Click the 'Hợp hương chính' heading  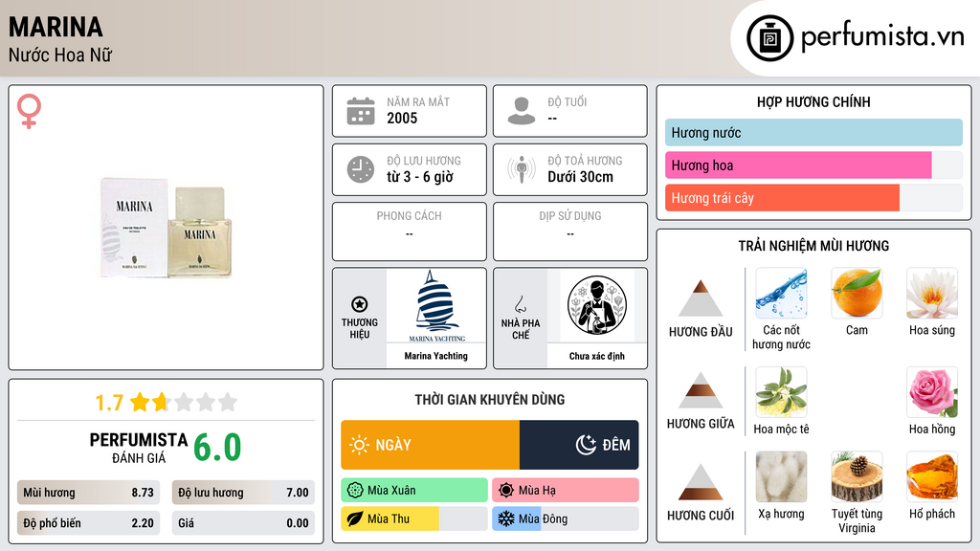[x=813, y=101]
